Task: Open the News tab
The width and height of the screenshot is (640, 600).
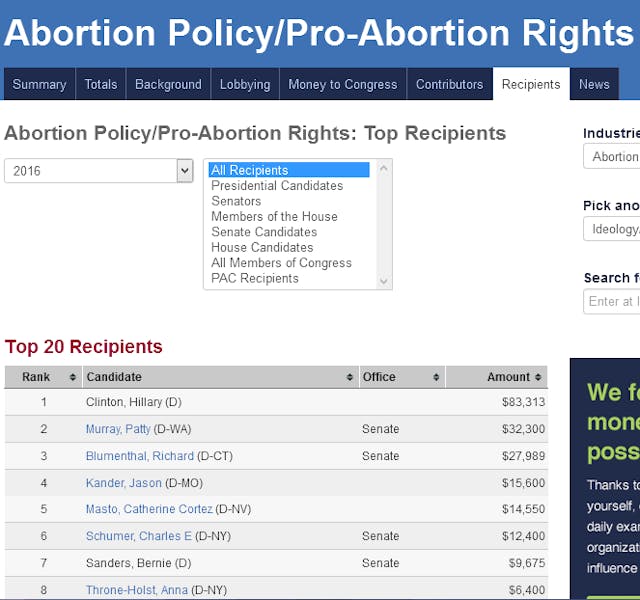Action: (594, 84)
